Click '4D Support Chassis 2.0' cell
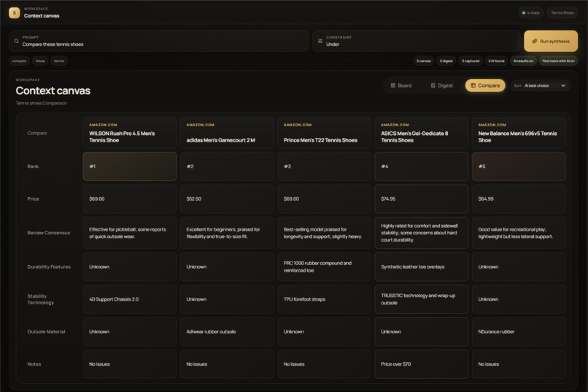The image size is (588, 392). pyautogui.click(x=129, y=299)
